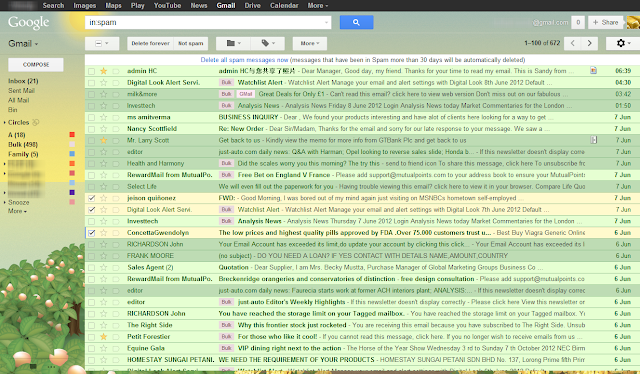640x374 pixels.
Task: Open the select-all checkbox dropdown
Action: coord(102,43)
